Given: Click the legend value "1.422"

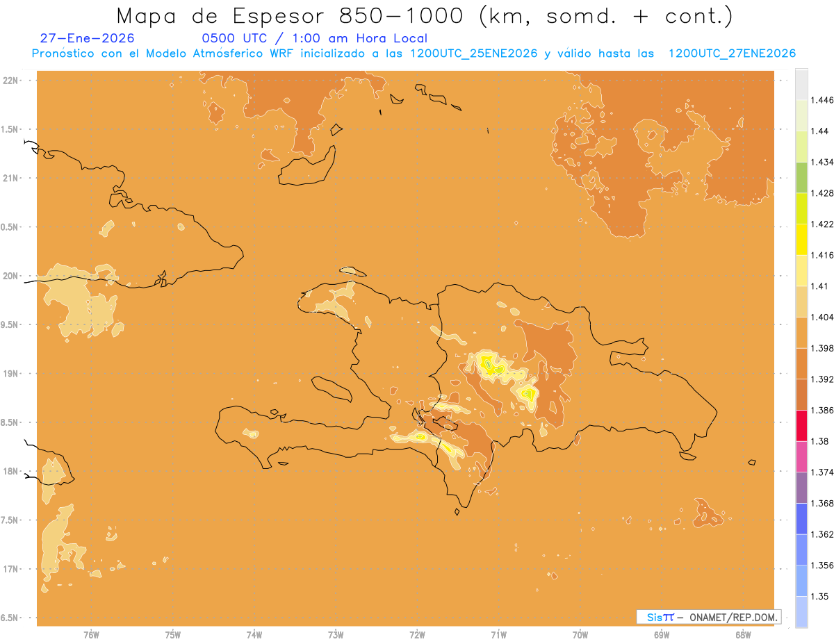Looking at the screenshot, I should click(x=823, y=224).
